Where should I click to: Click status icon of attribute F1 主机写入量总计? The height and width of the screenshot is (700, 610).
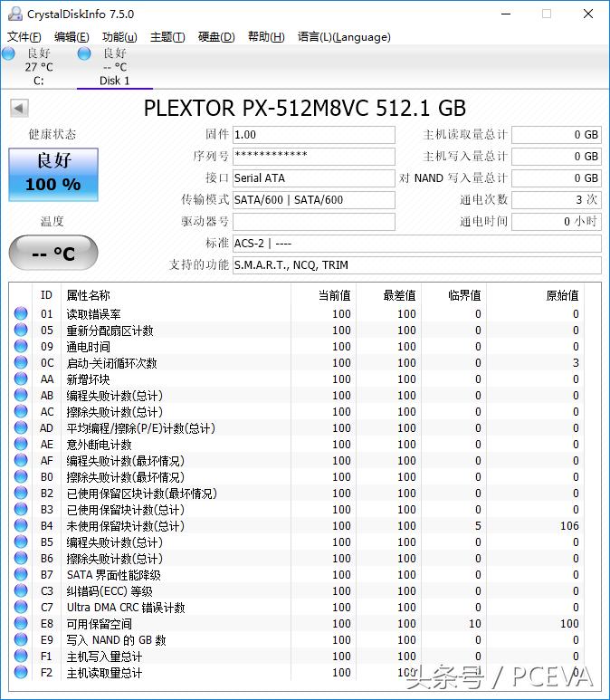click(x=21, y=656)
